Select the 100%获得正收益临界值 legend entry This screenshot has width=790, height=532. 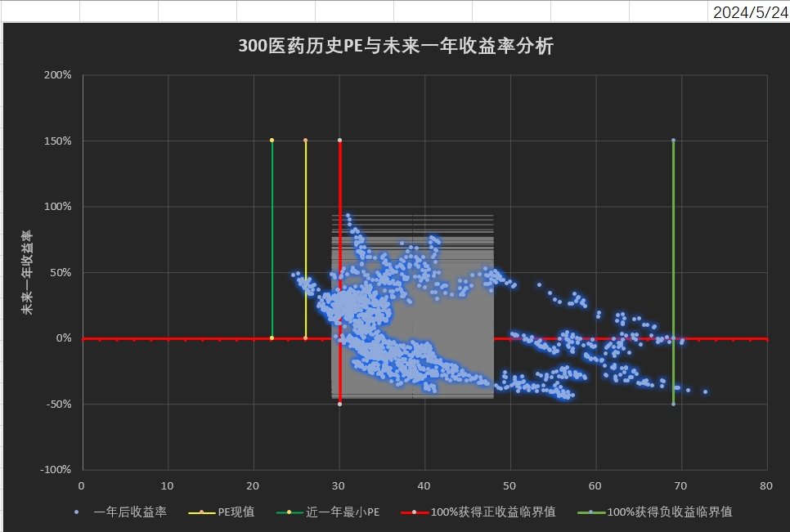coord(478,512)
